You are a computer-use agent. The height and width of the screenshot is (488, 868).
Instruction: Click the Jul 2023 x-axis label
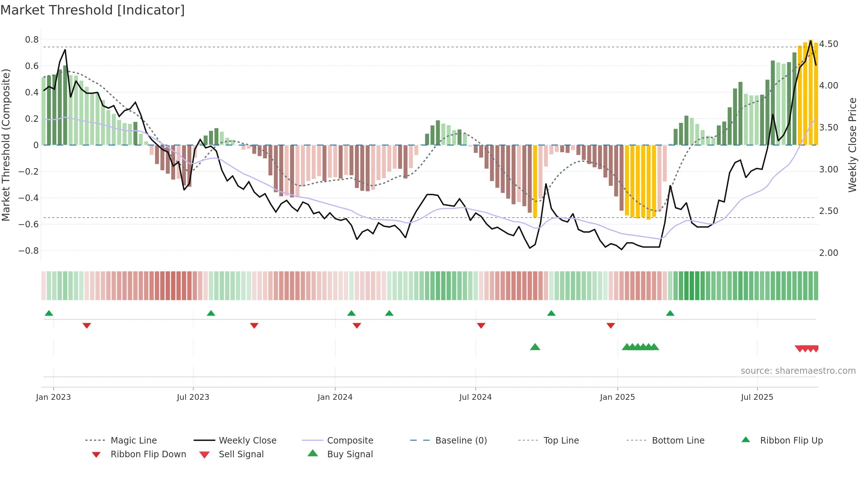[193, 397]
